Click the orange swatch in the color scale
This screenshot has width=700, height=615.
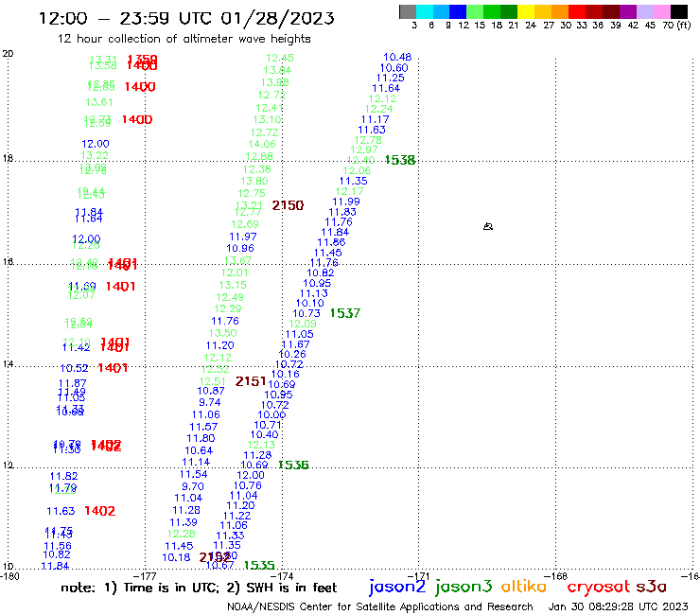(x=560, y=11)
